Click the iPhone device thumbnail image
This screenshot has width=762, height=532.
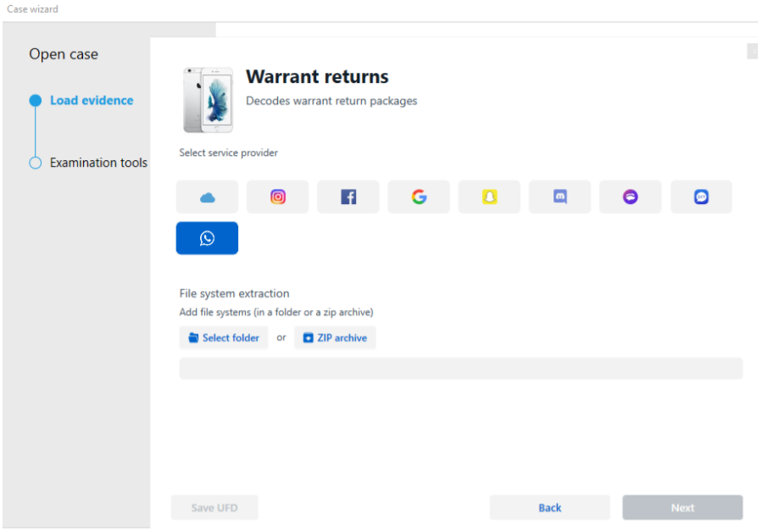coord(208,100)
